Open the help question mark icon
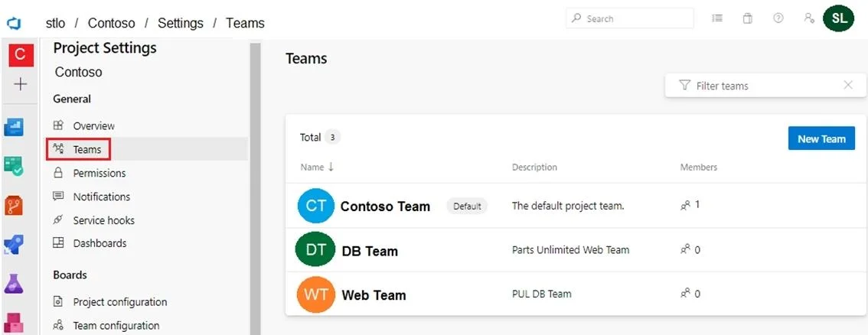This screenshot has width=868, height=335. pyautogui.click(x=778, y=18)
